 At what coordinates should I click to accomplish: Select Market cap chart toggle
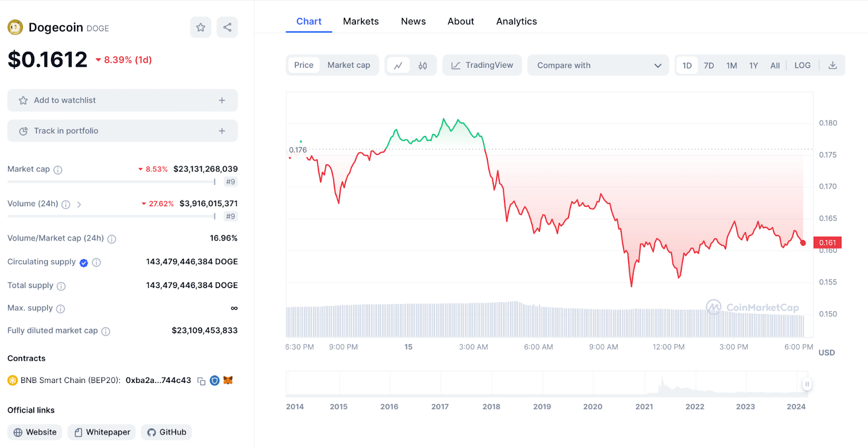click(x=349, y=65)
